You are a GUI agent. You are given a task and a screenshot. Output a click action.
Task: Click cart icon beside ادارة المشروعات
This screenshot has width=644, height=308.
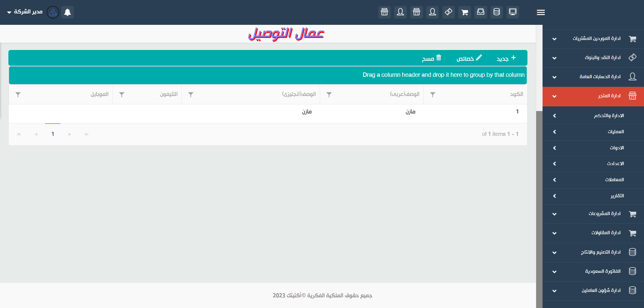tap(632, 214)
